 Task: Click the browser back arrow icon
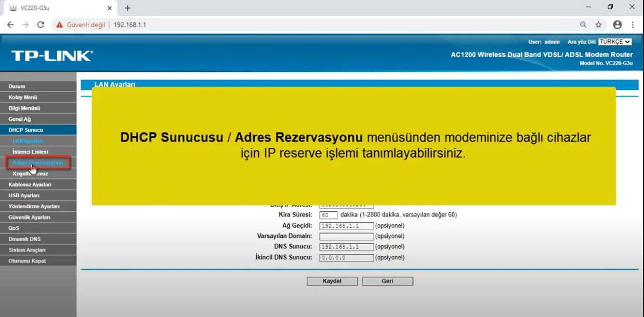[x=10, y=24]
